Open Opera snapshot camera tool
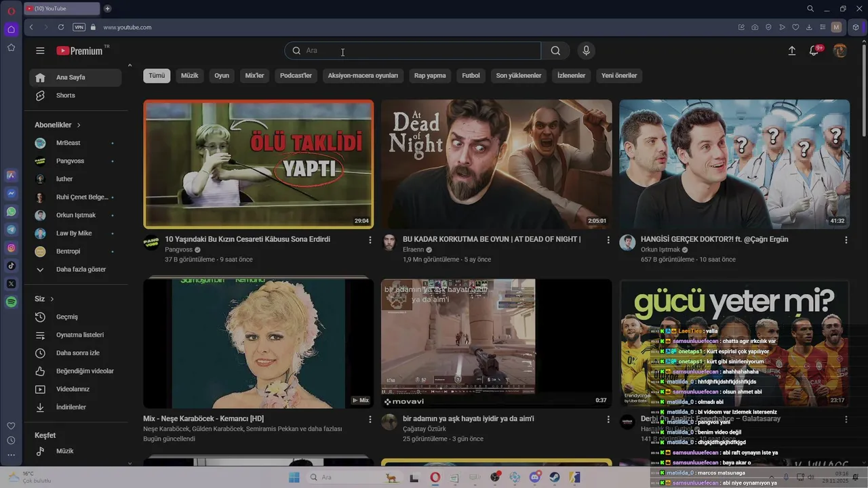 pyautogui.click(x=755, y=27)
